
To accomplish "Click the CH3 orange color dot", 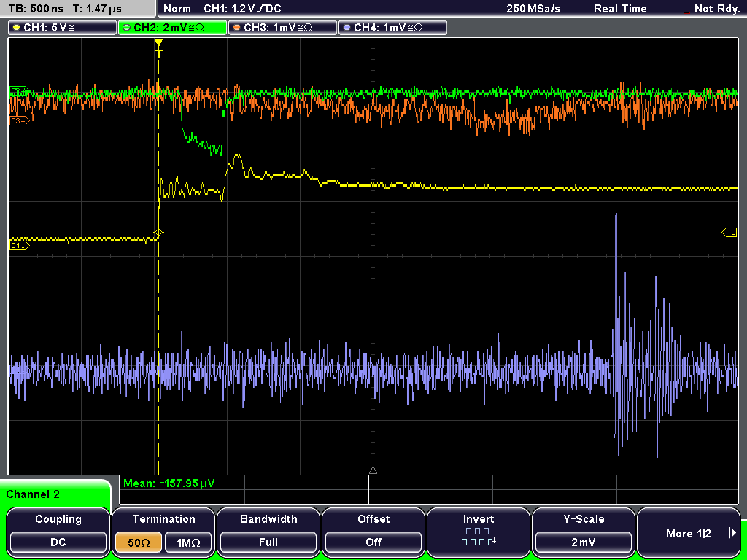I will point(236,28).
